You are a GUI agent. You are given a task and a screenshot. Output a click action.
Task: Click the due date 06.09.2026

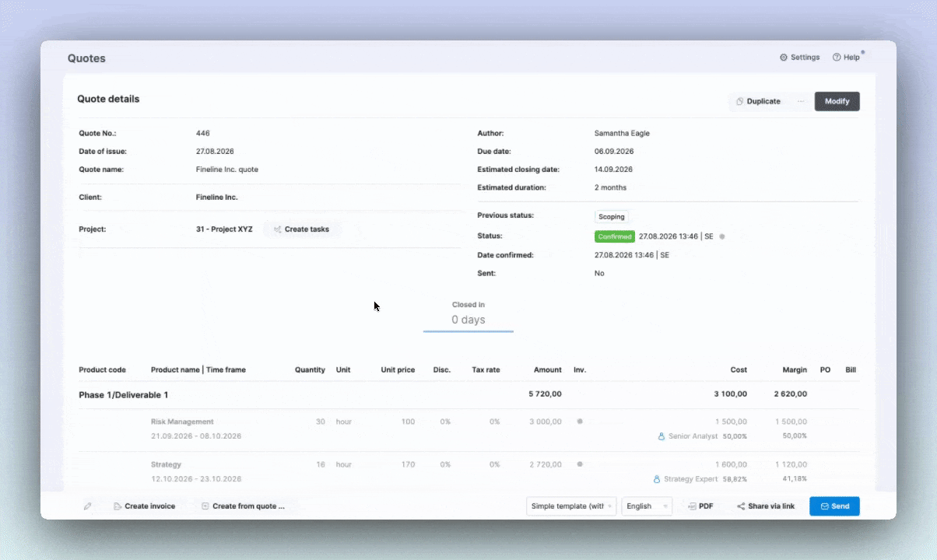(x=614, y=152)
